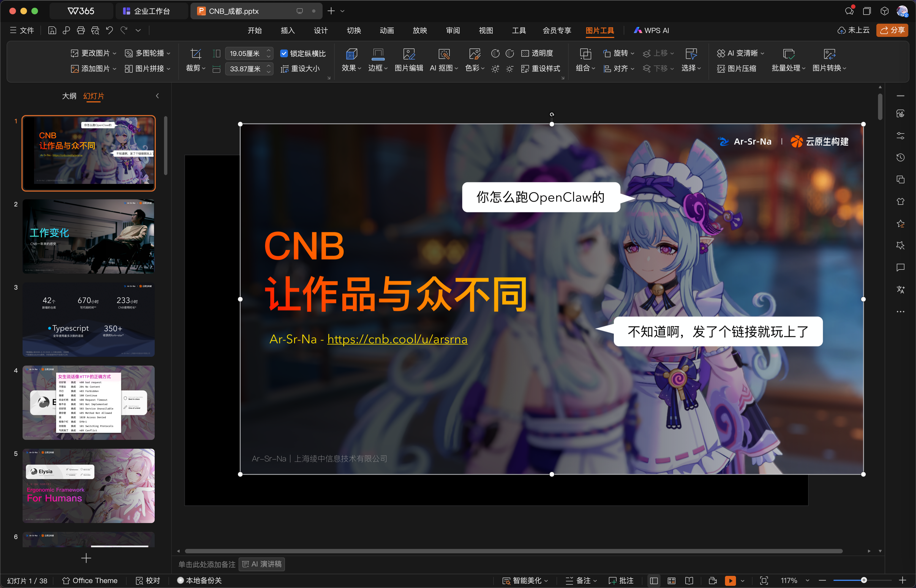The width and height of the screenshot is (916, 588).
Task: Click the 校对 proofreading status bar item
Action: tap(148, 580)
